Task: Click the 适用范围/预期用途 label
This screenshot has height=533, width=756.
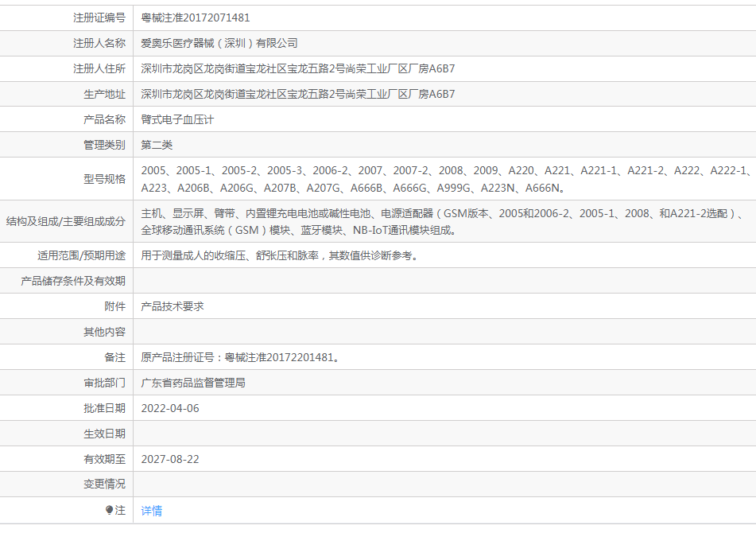Action: (81, 255)
